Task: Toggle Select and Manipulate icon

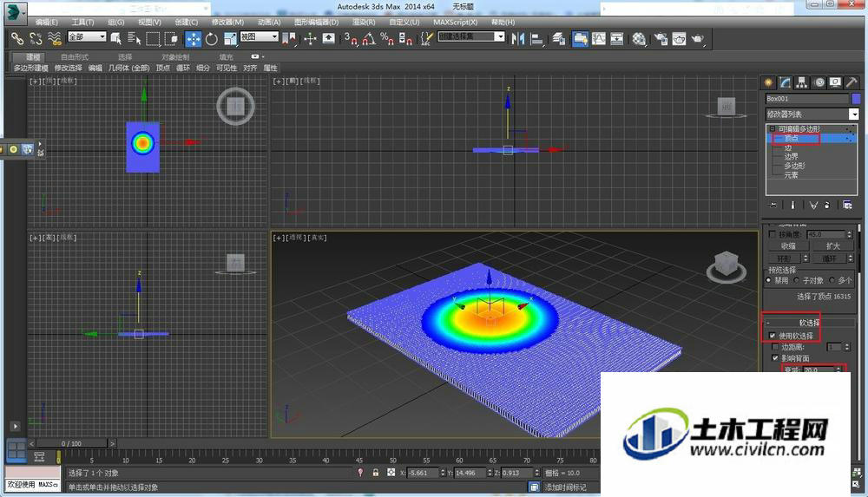Action: click(x=310, y=38)
